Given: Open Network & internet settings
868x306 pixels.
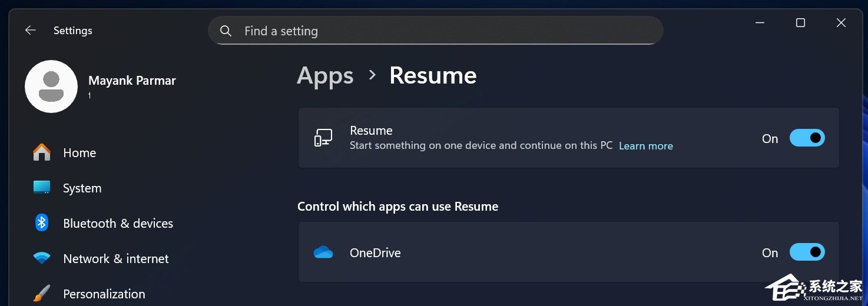Looking at the screenshot, I should pos(115,259).
